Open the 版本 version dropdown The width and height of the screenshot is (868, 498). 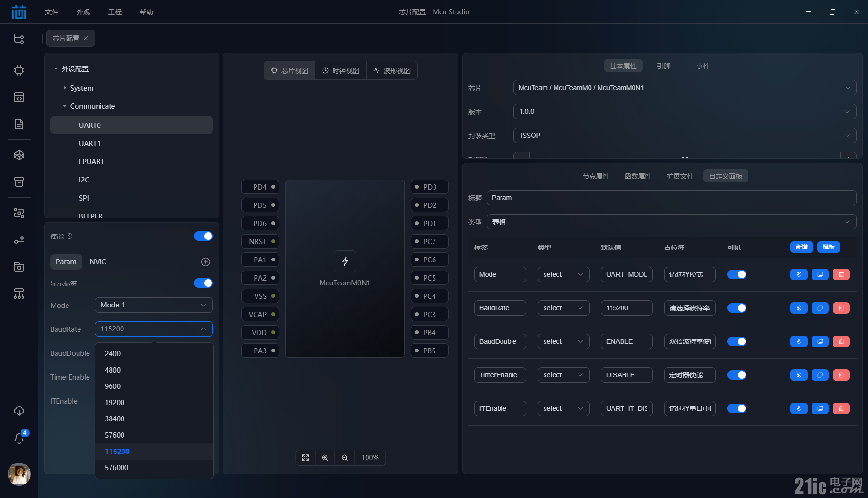[684, 112]
